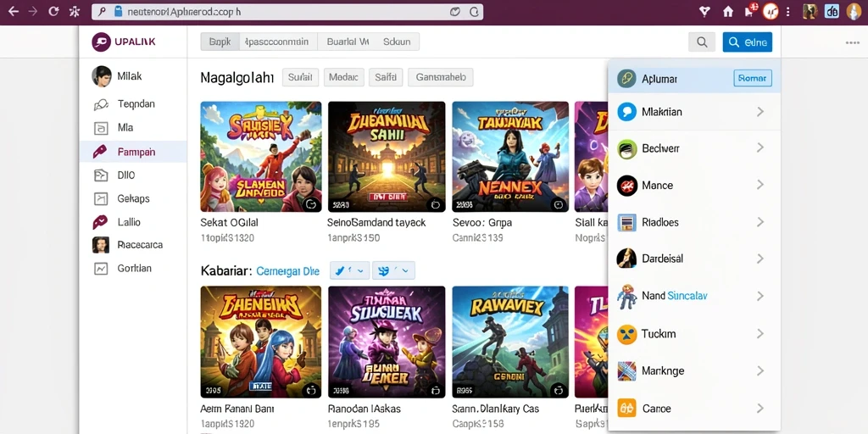The height and width of the screenshot is (434, 868).
Task: Click Rladoes icon in panel
Action: (626, 223)
